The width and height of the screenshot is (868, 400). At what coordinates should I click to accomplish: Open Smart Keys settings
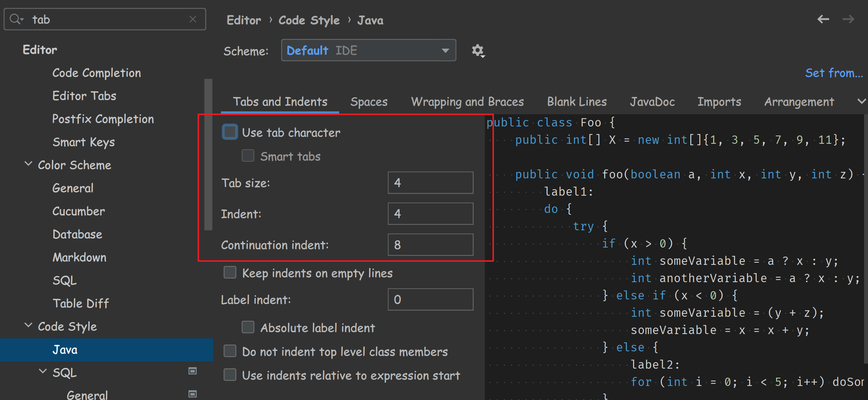84,142
